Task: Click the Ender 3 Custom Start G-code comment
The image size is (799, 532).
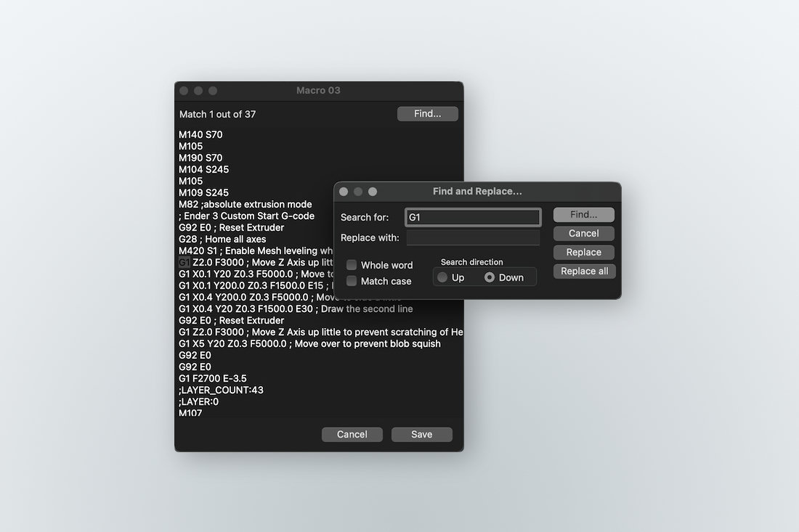Action: coord(247,216)
